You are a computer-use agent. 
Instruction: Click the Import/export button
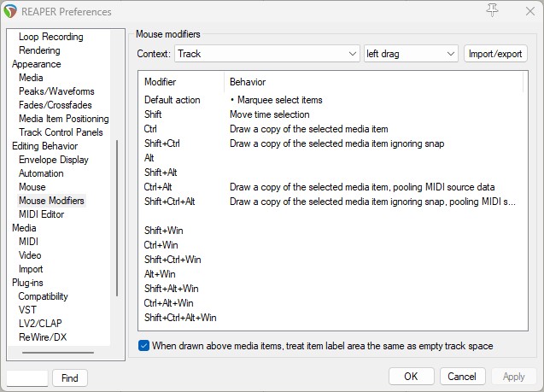495,54
